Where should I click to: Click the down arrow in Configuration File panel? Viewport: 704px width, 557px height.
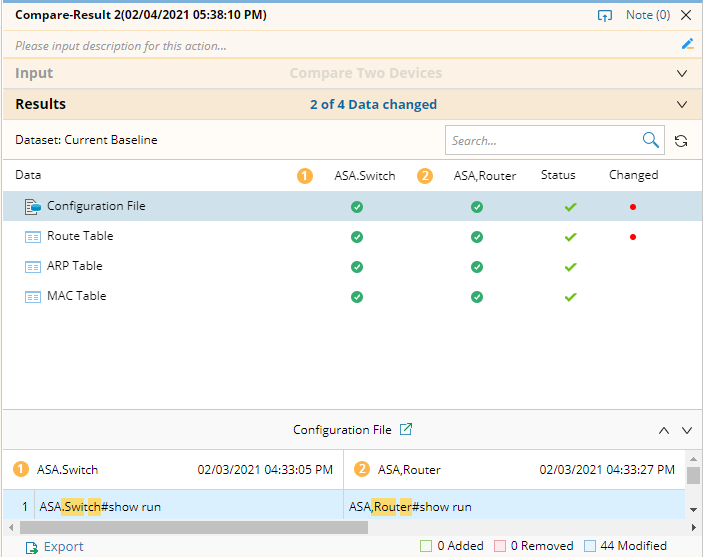coord(687,430)
